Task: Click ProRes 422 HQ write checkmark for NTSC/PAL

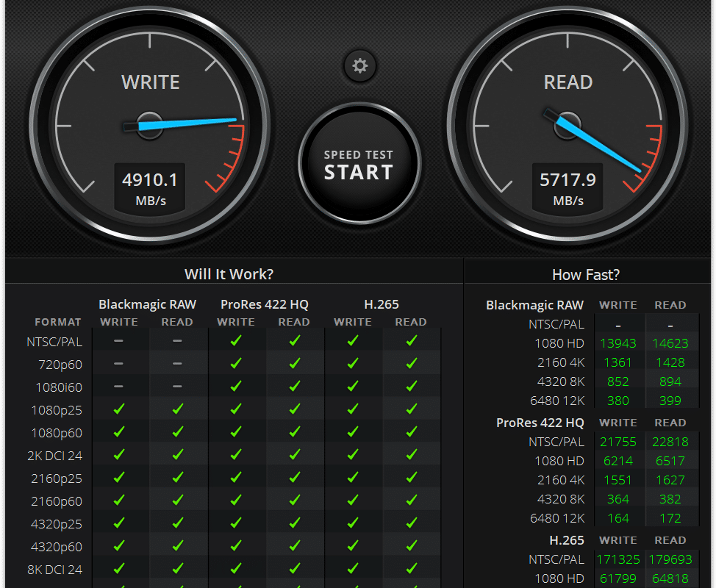Action: (x=236, y=340)
